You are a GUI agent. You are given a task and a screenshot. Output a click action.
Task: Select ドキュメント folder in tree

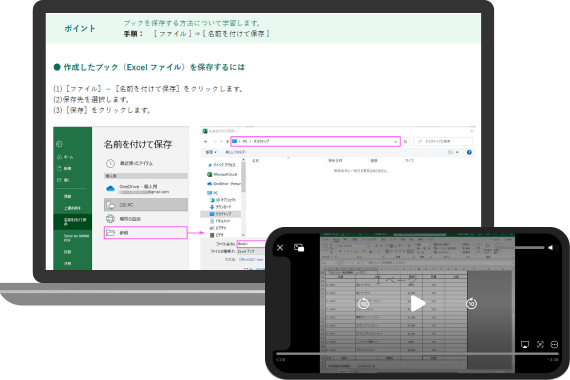220,221
